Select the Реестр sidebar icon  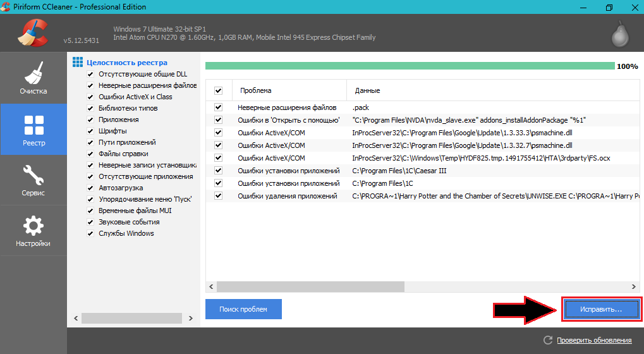point(33,124)
